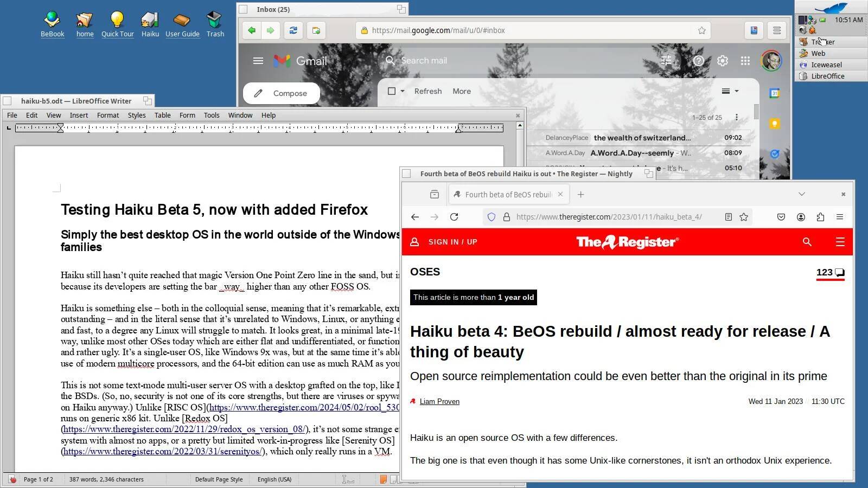Refresh the Gmail page using the browser reload icon
This screenshot has width=868, height=488.
293,30
